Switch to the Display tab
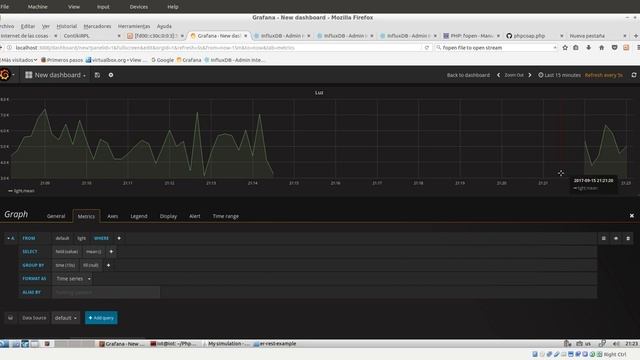 click(168, 216)
